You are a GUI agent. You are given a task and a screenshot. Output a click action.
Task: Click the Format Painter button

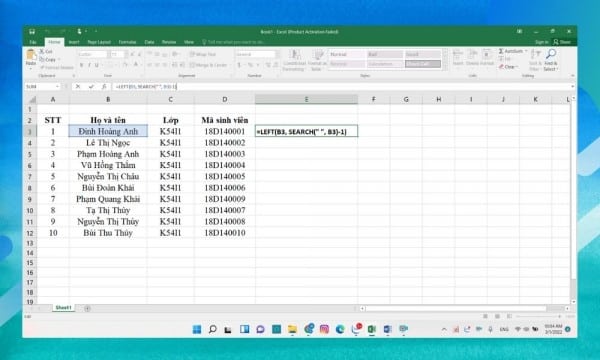click(x=57, y=68)
